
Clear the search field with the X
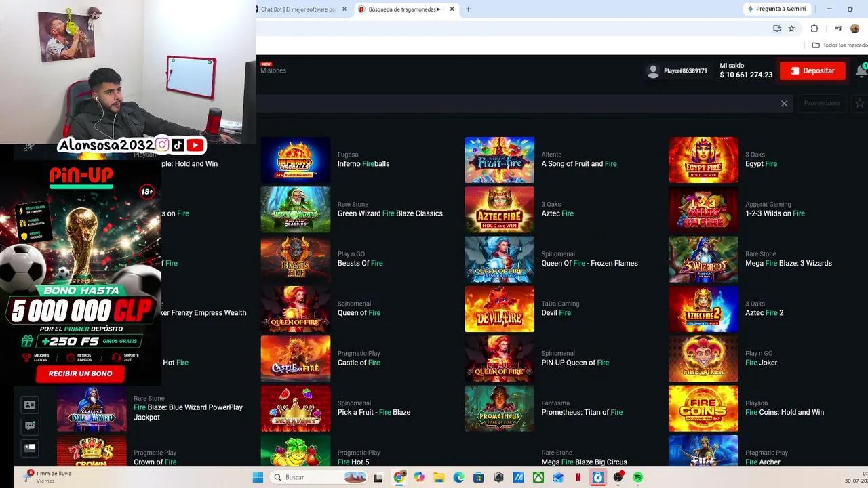click(784, 104)
